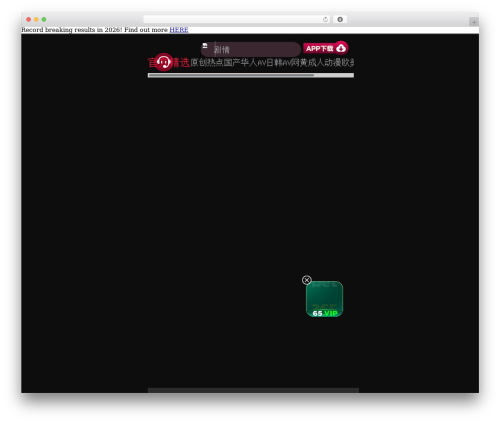Click the green maximize window button
The width and height of the screenshot is (500, 423).
coord(44,19)
